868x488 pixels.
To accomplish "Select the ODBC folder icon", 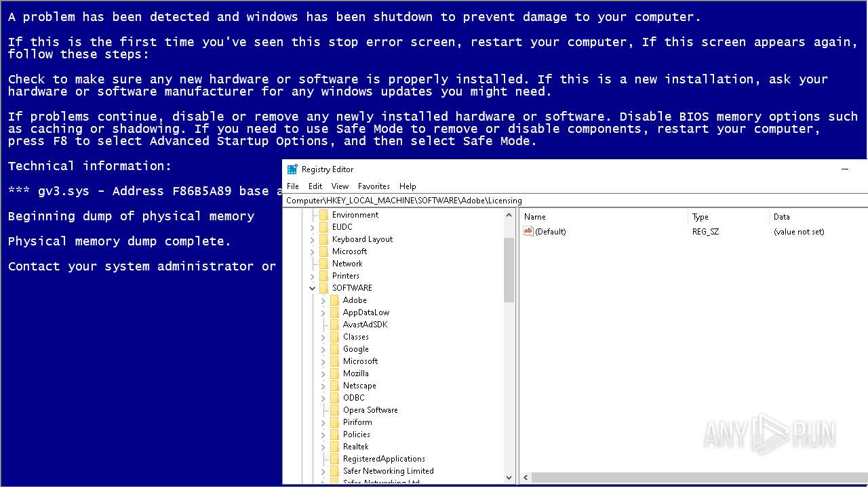I will pos(334,398).
